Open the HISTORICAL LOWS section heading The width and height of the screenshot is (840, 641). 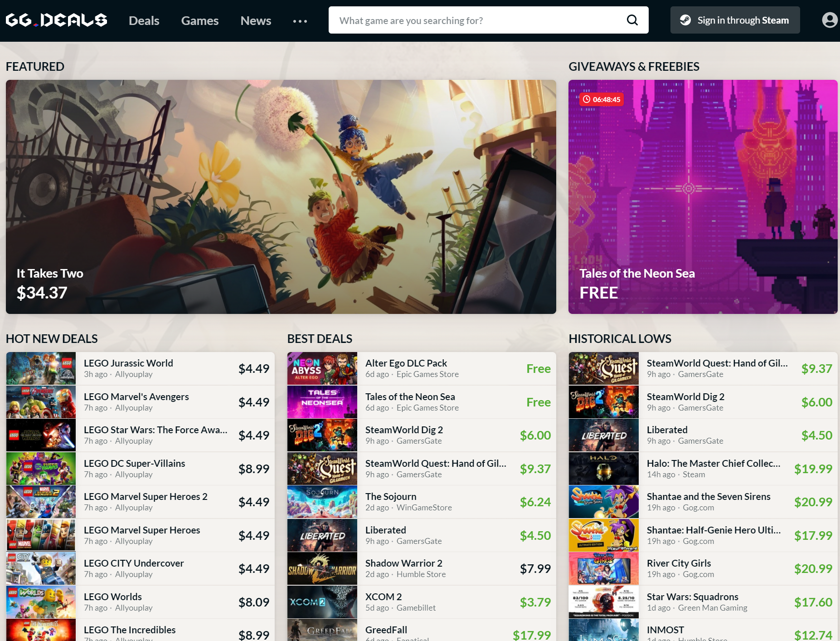[620, 338]
